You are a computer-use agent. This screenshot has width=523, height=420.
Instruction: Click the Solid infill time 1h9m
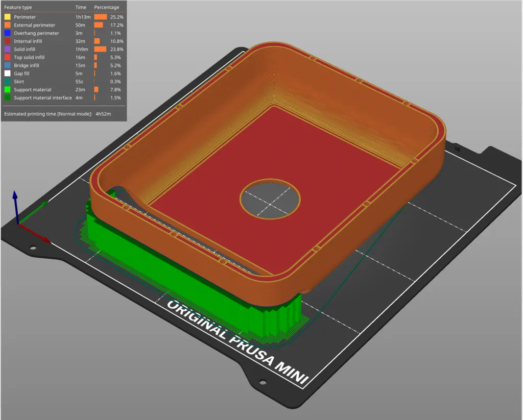(x=82, y=50)
